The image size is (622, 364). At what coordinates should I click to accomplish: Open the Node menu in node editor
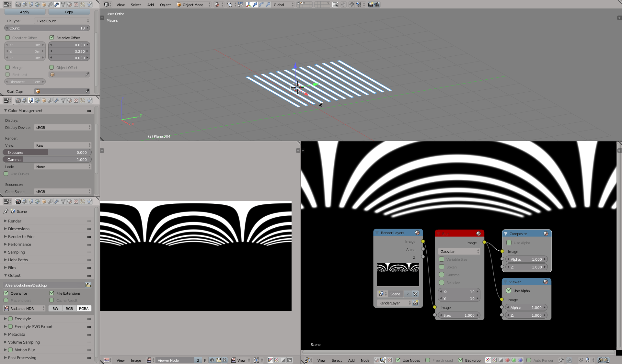pos(365,360)
